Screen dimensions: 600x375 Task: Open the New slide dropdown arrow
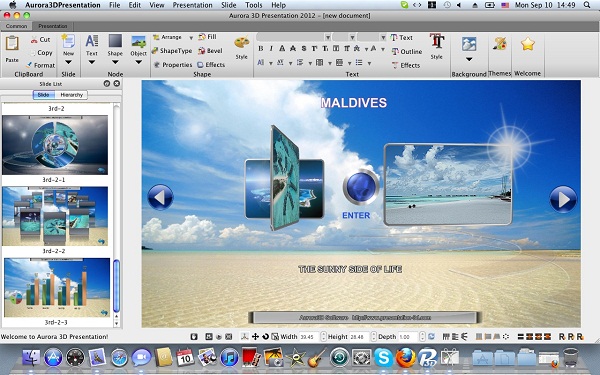click(x=68, y=62)
